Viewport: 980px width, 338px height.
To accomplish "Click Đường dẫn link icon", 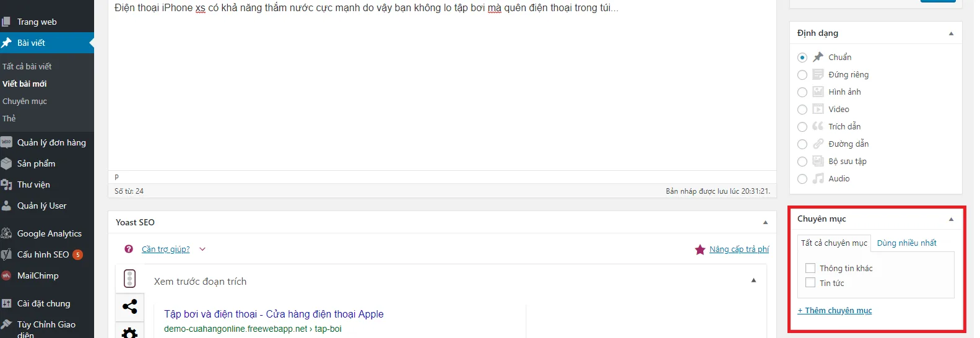I will tap(818, 144).
